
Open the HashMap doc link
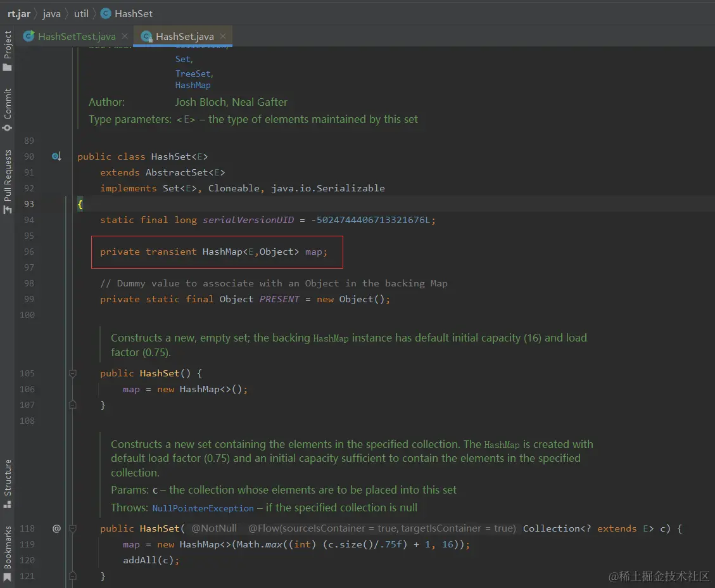pyautogui.click(x=193, y=86)
